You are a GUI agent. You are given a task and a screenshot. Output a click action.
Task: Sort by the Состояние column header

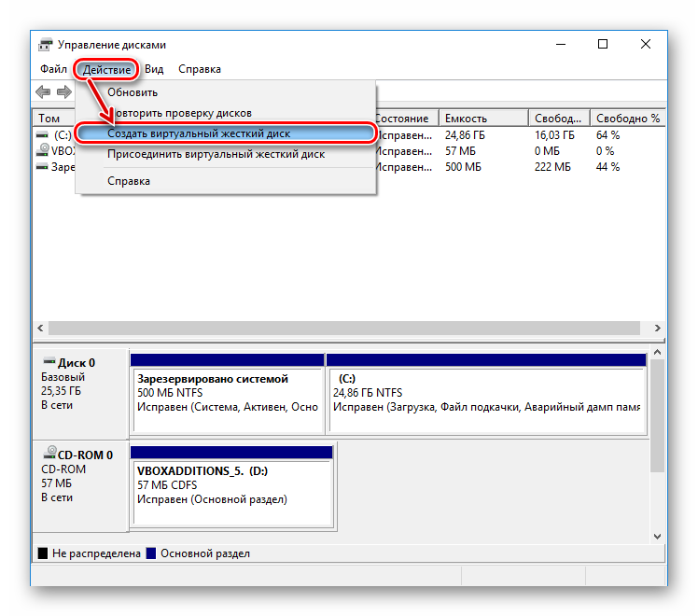(x=407, y=119)
